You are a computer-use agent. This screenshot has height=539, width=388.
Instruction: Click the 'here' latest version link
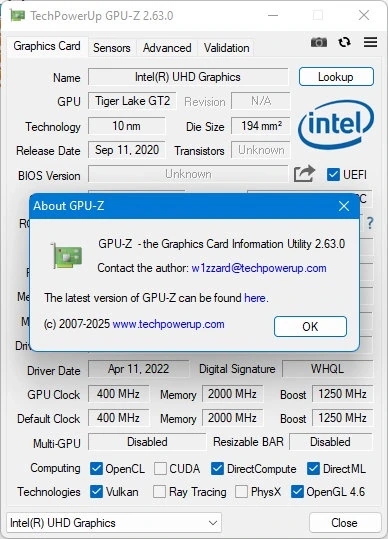click(x=255, y=298)
